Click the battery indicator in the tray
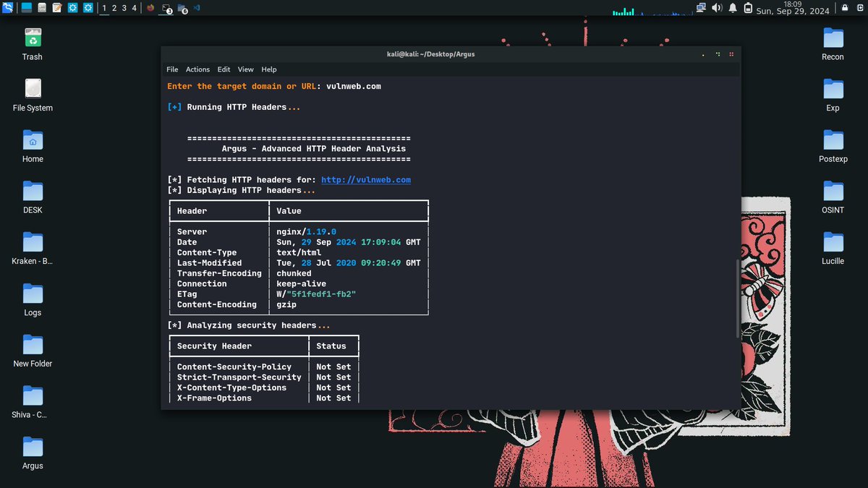 click(748, 9)
